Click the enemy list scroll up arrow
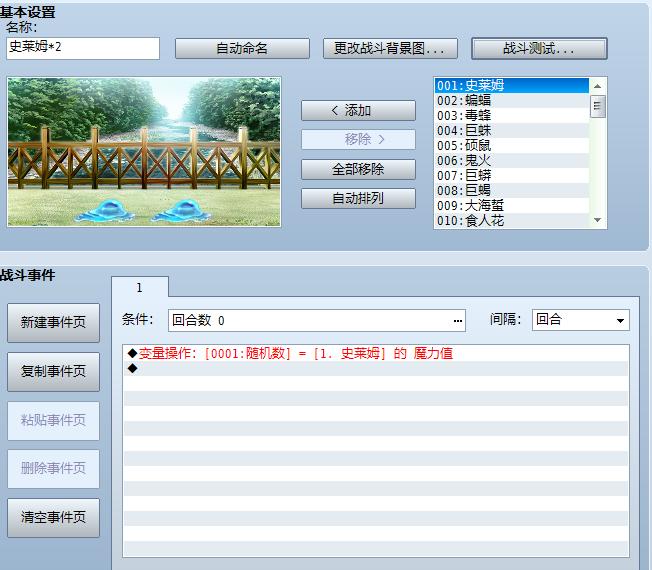This screenshot has height=570, width=652. pyautogui.click(x=598, y=86)
